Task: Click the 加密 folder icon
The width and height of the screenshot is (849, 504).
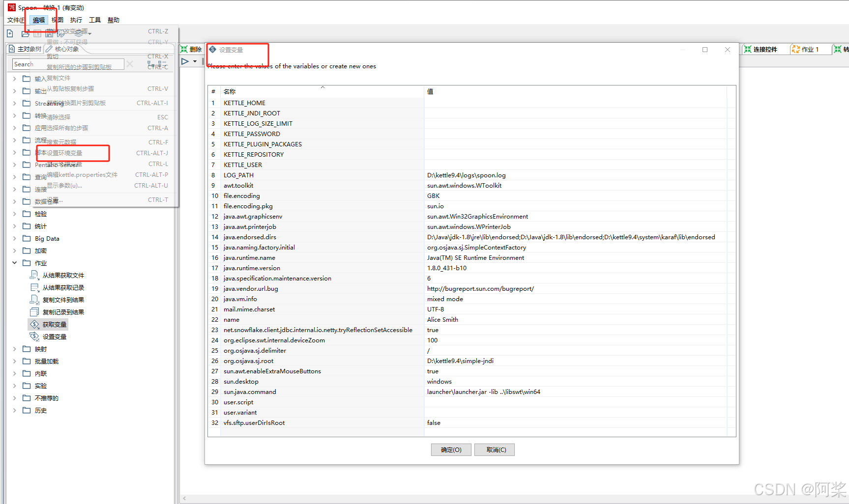Action: coord(27,251)
